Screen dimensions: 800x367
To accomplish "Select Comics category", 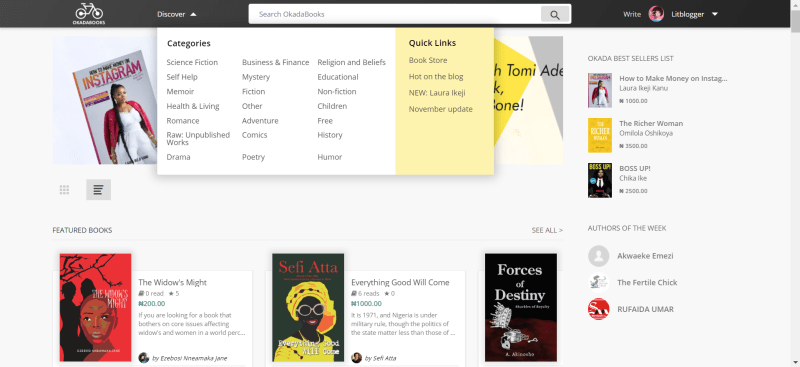I will 255,135.
